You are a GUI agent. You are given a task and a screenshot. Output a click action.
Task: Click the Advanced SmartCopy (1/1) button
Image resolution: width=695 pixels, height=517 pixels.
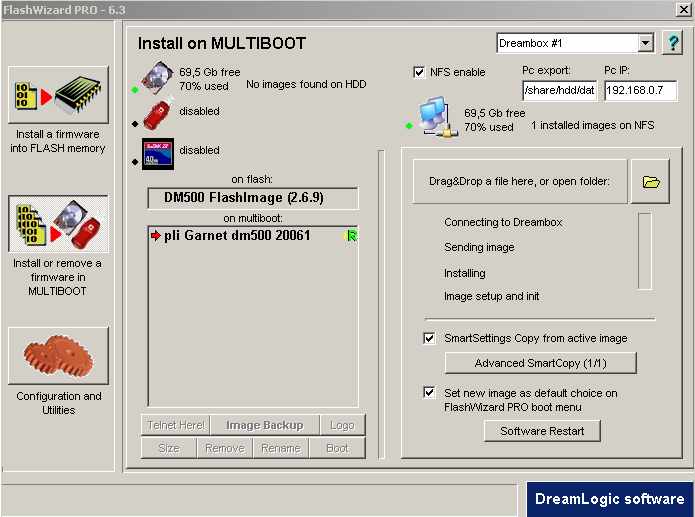click(x=540, y=363)
